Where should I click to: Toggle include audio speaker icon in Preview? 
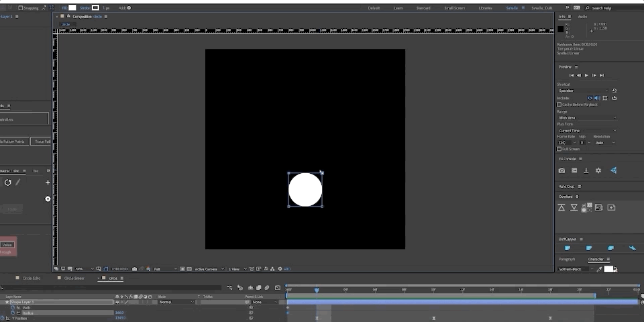pos(597,98)
